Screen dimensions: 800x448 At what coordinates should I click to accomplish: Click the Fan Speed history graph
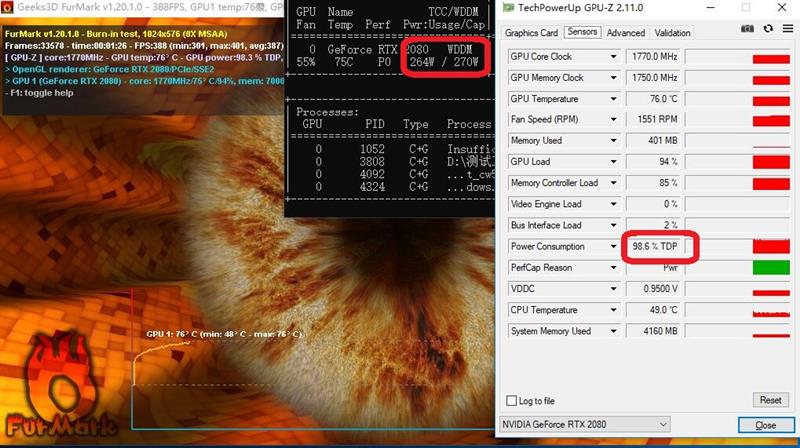pyautogui.click(x=738, y=119)
